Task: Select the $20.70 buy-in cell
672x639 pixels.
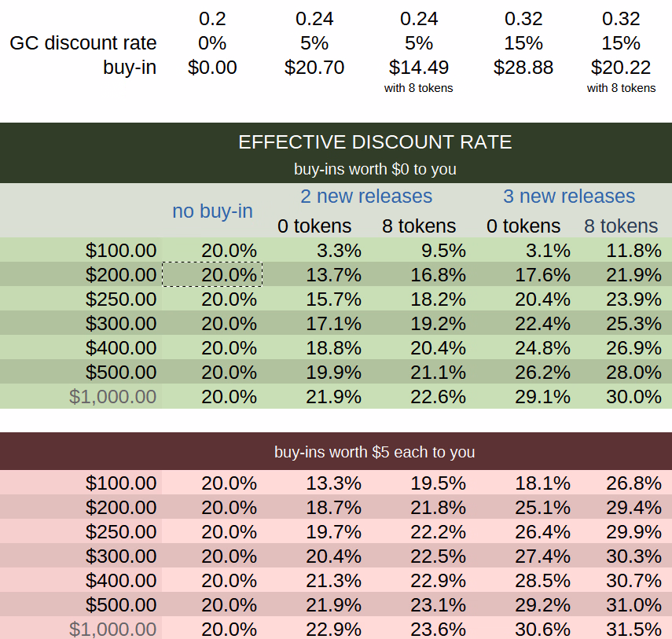Action: tap(314, 68)
